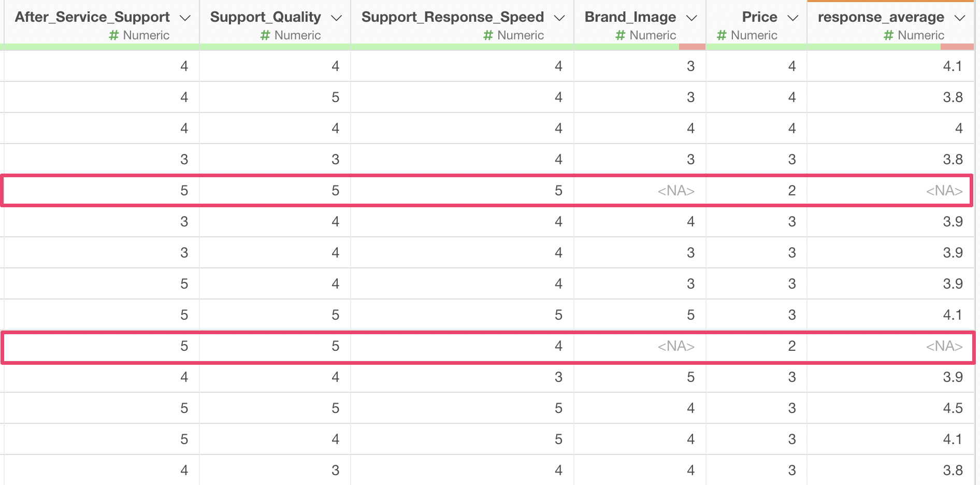Open the response_average column dropdown chevron
Image resolution: width=980 pixels, height=485 pixels.
960,18
